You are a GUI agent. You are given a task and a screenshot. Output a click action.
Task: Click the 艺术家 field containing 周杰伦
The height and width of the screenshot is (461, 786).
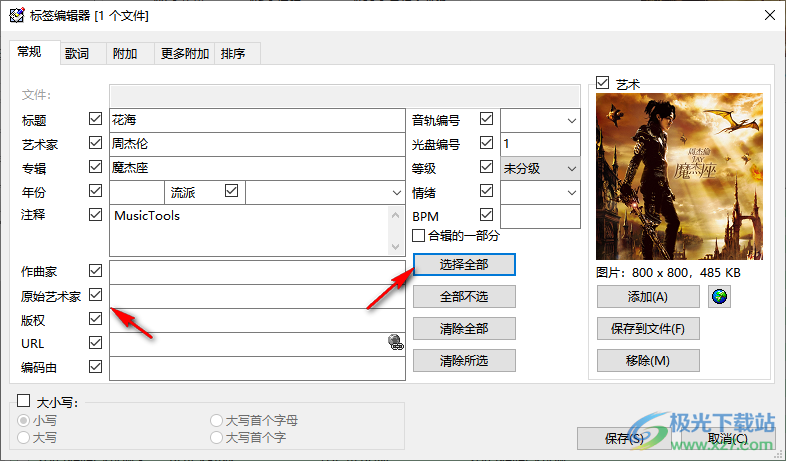coord(257,144)
